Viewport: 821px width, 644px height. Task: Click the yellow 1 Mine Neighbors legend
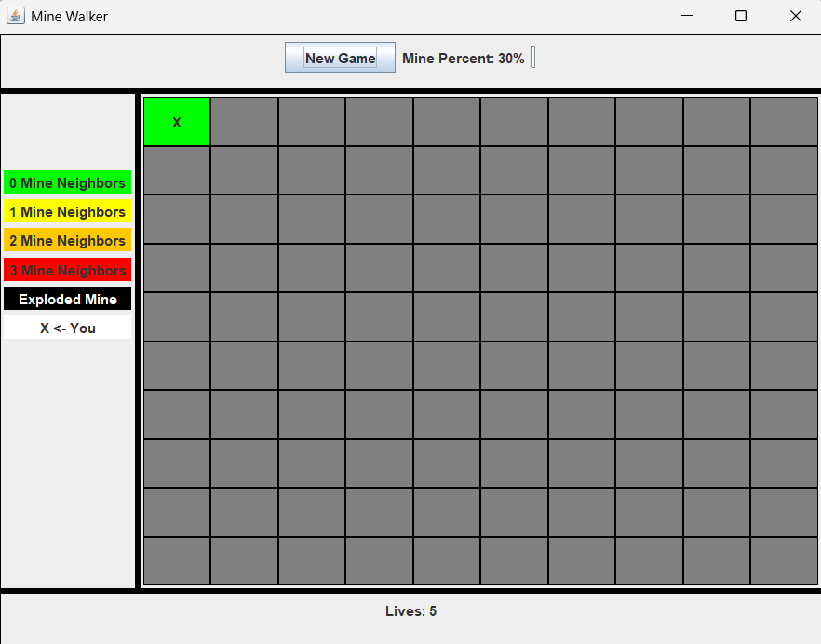pyautogui.click(x=67, y=212)
